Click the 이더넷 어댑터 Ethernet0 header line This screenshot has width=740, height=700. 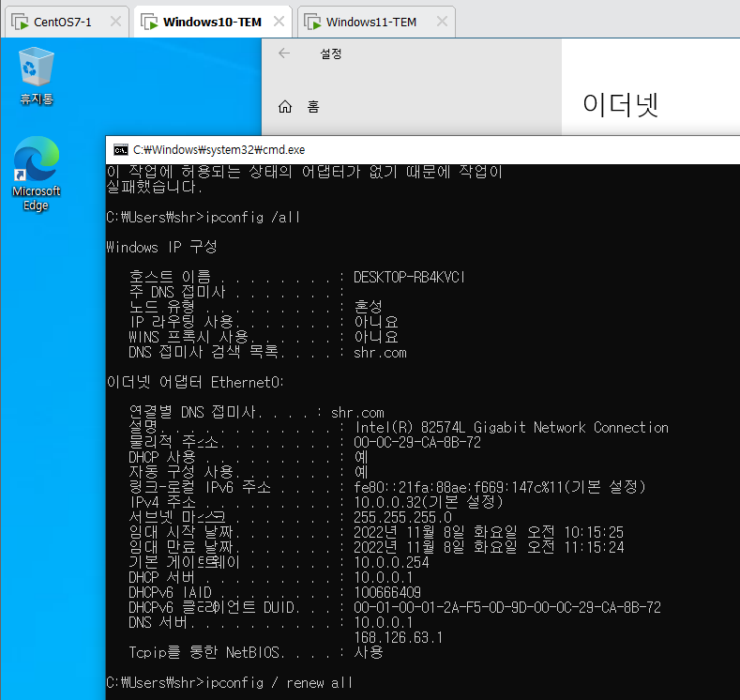[x=195, y=382]
